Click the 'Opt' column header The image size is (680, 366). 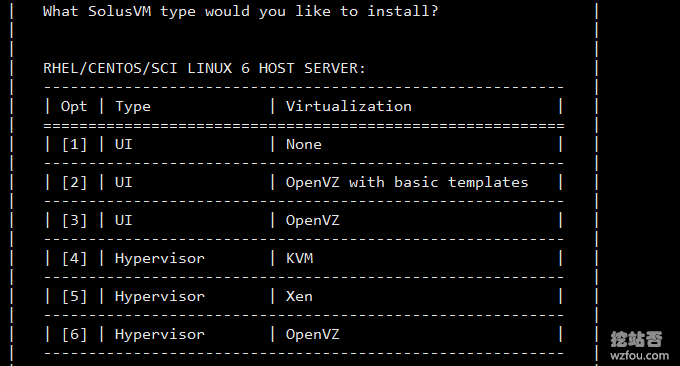tap(74, 107)
